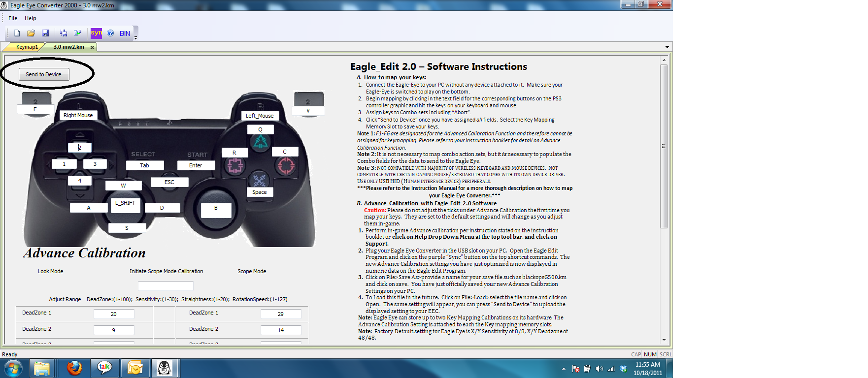The width and height of the screenshot is (868, 378).
Task: Select the square button field R
Action: click(234, 153)
